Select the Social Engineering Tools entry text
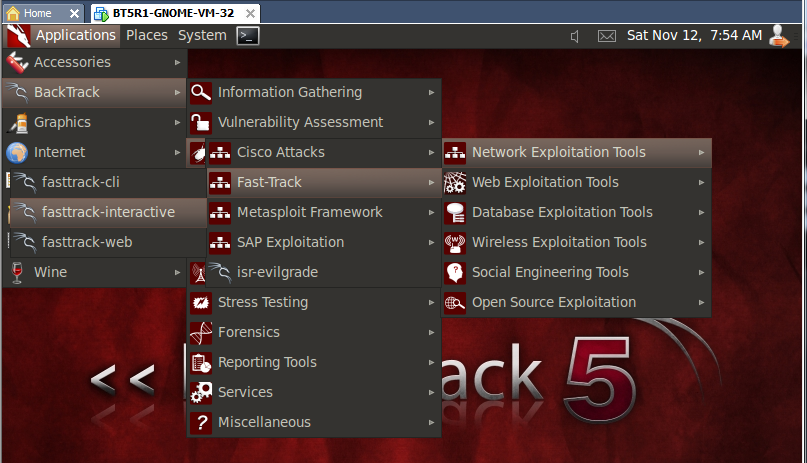This screenshot has height=463, width=807. pos(550,272)
